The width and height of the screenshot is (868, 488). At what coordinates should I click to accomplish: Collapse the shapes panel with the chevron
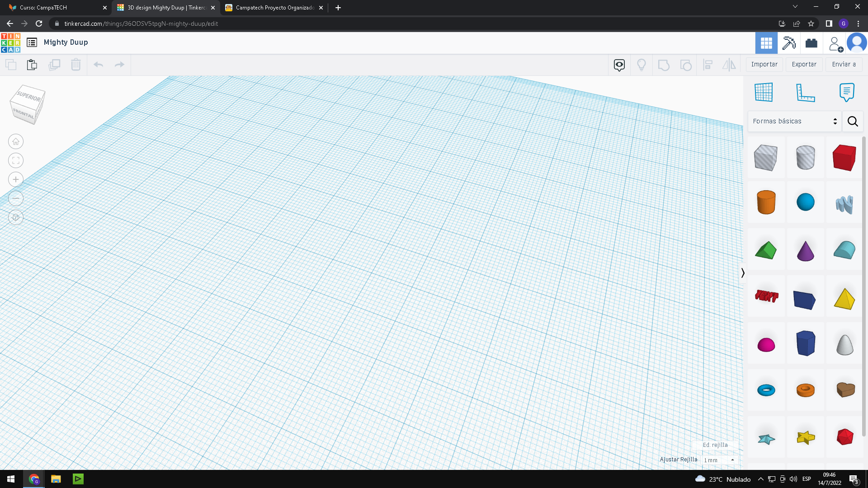[x=743, y=272]
